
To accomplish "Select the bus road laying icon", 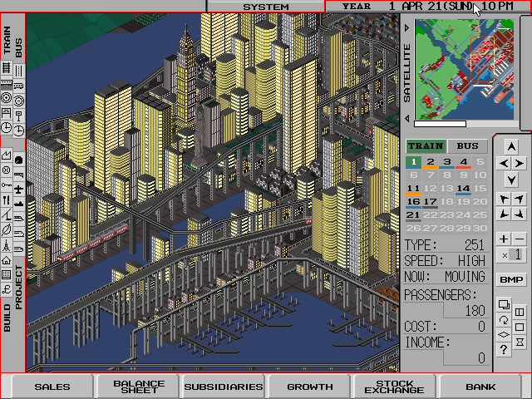I will 19,71.
